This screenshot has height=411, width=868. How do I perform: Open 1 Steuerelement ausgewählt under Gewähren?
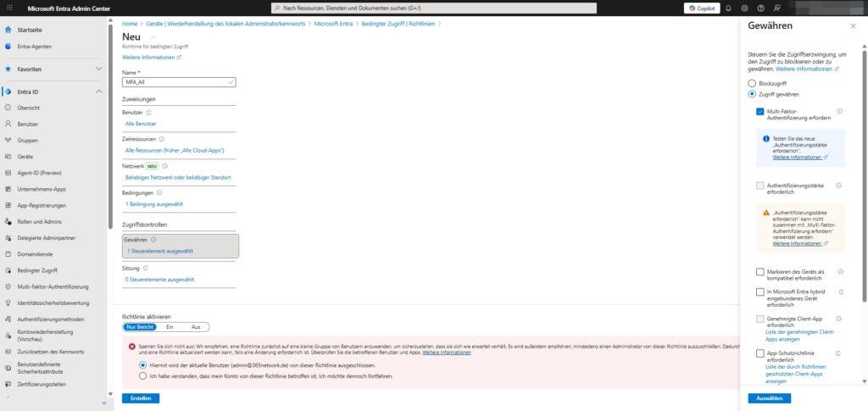pos(160,251)
